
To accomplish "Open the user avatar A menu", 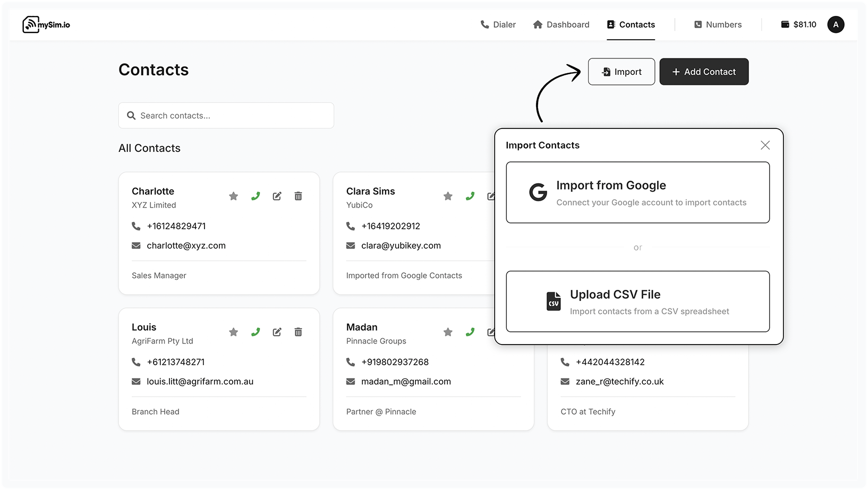I will pos(836,24).
